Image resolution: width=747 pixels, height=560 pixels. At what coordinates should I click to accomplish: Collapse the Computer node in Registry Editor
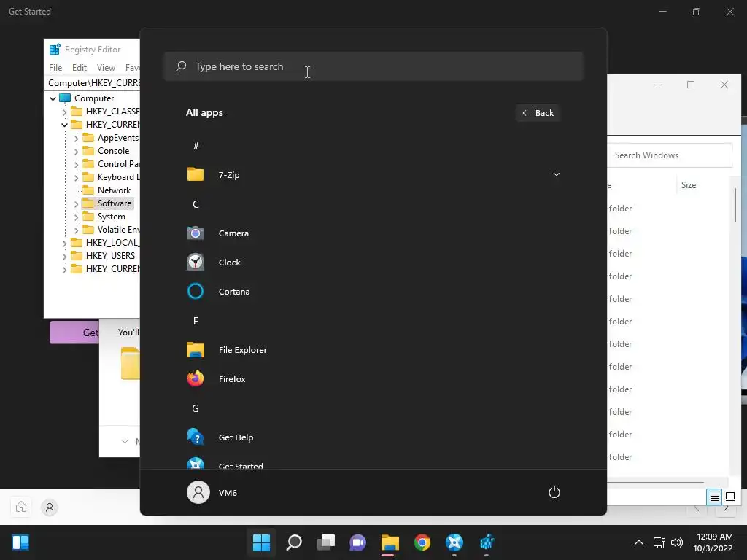pos(53,98)
